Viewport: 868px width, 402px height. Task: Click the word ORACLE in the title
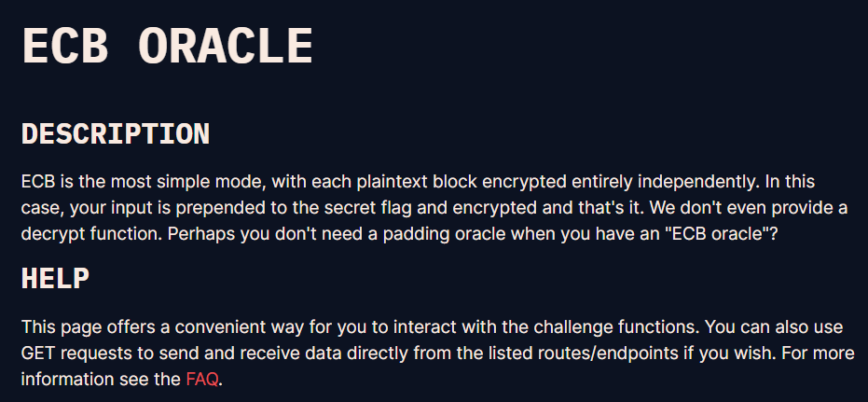coord(226,47)
